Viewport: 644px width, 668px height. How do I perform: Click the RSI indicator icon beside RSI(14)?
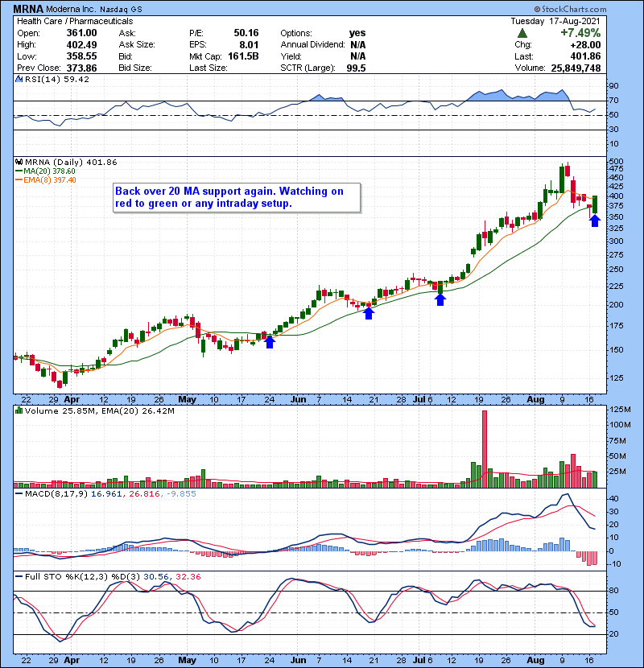pyautogui.click(x=19, y=79)
